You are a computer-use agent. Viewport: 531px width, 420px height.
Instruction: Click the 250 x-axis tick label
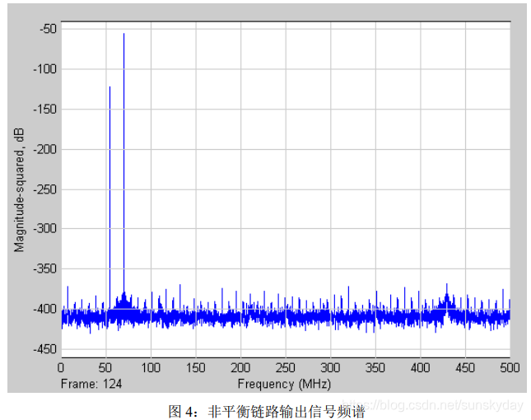click(x=286, y=367)
